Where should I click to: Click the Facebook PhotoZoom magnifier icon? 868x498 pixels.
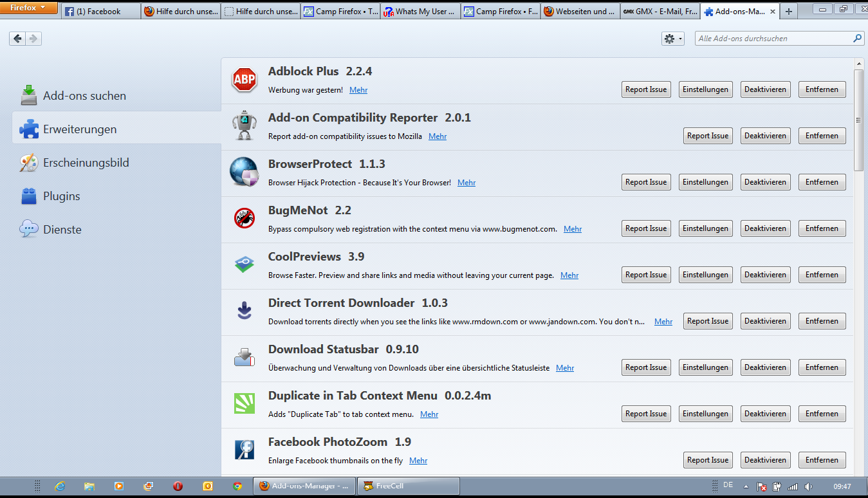point(244,450)
